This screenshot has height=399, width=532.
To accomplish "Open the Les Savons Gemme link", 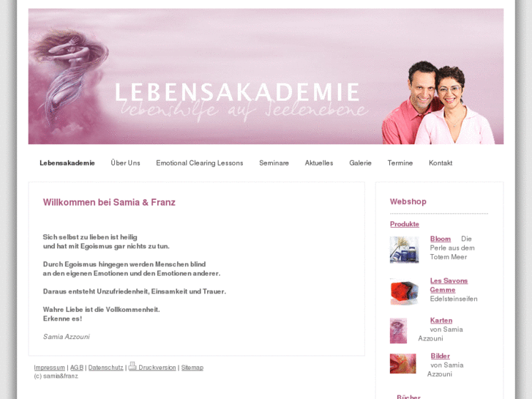I will pyautogui.click(x=449, y=286).
